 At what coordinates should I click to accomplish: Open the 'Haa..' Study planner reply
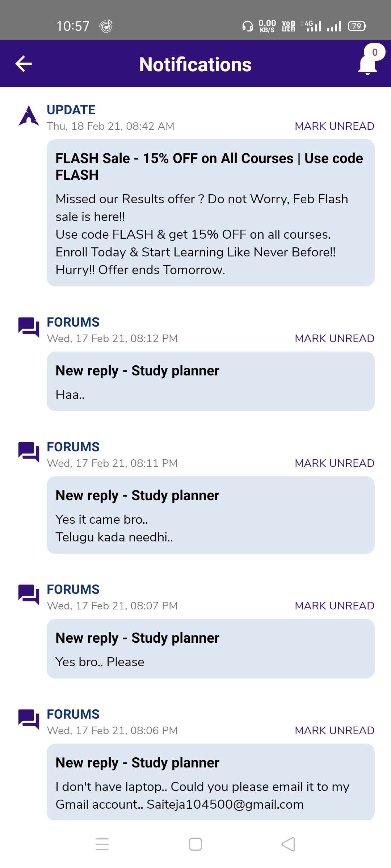(x=210, y=381)
